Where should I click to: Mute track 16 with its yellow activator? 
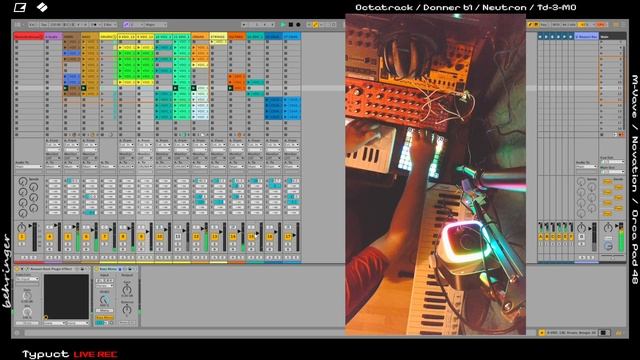pos(270,237)
